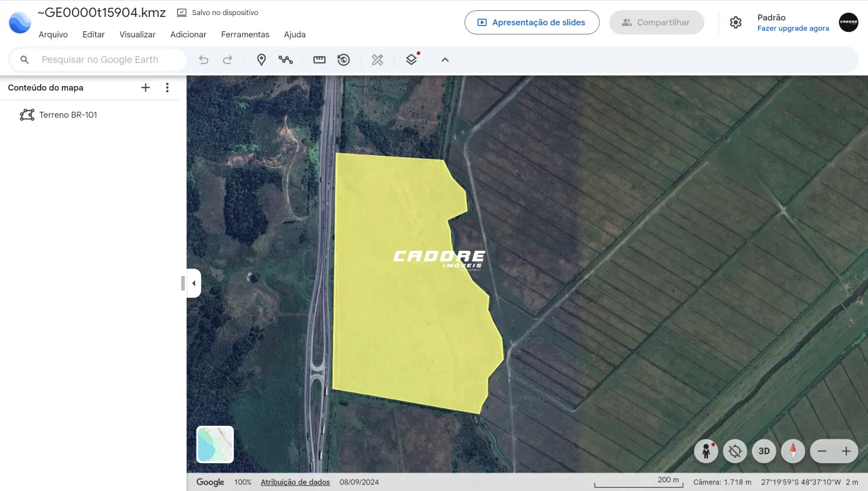Click the Padrão plan label
Screen dimensions: 868x491
click(x=772, y=18)
